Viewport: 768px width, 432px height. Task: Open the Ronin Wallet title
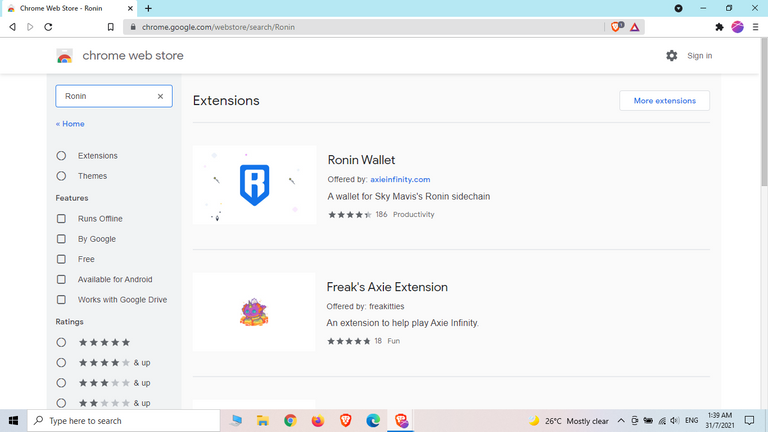click(361, 160)
